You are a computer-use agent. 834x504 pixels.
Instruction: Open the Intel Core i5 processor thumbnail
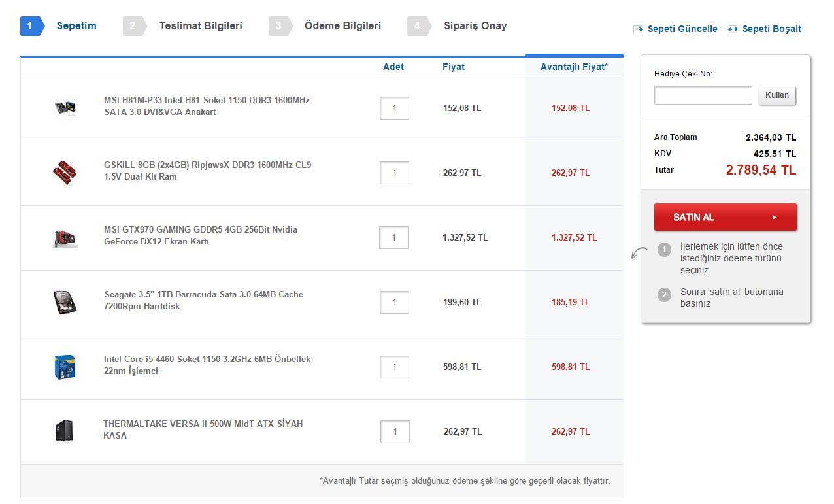click(65, 367)
